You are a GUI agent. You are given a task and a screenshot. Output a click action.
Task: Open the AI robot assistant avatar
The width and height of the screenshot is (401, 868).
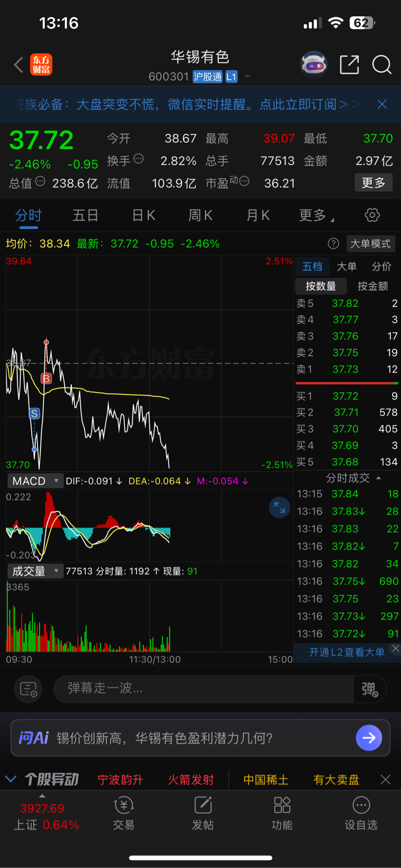313,65
